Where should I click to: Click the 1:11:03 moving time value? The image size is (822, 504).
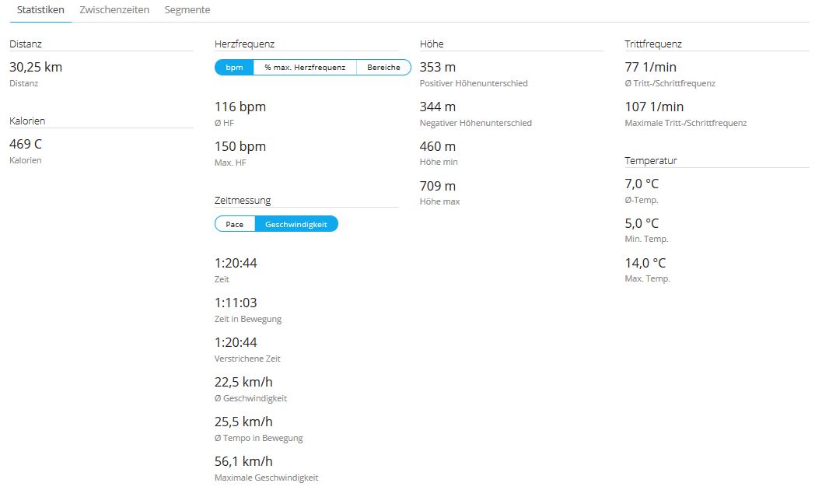(236, 303)
